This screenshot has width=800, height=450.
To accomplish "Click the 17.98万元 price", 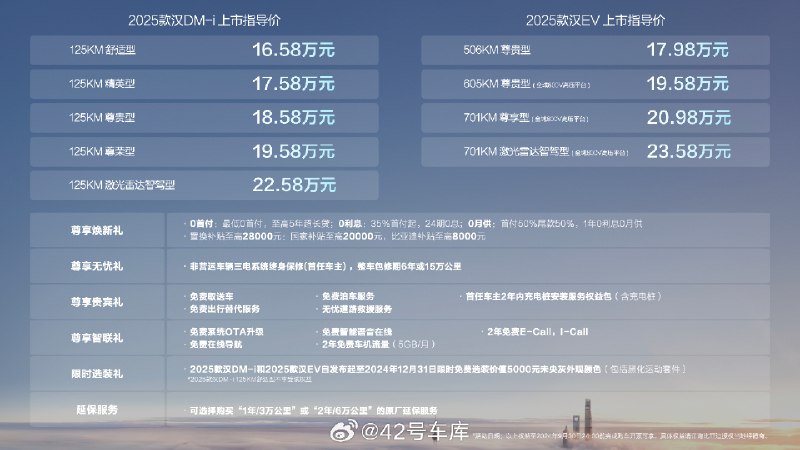I will [687, 50].
